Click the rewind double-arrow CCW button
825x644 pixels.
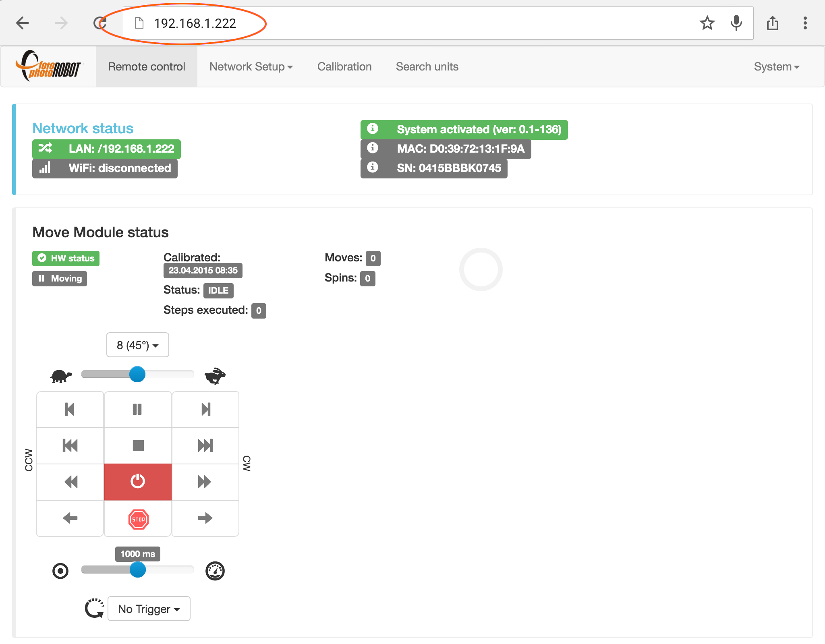70,482
